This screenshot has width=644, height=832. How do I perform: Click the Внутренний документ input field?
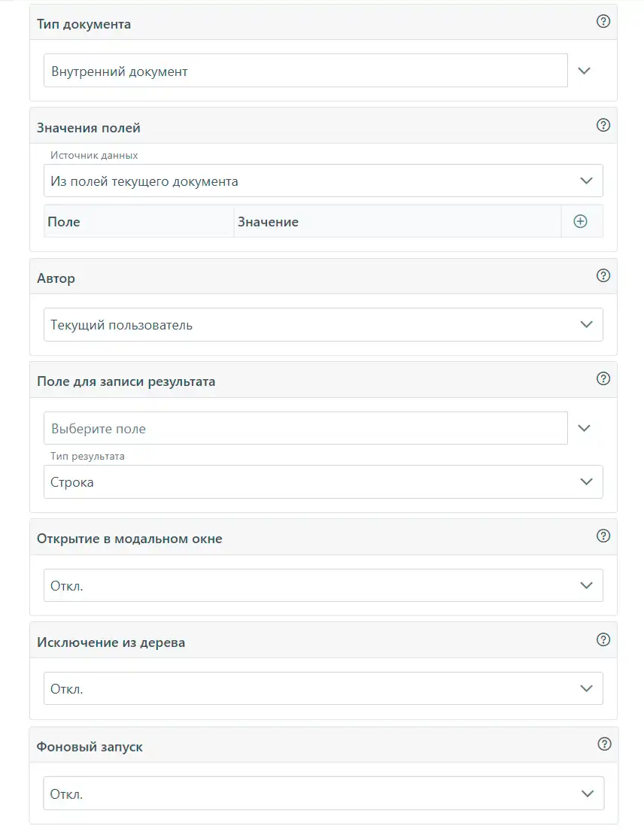pos(305,71)
